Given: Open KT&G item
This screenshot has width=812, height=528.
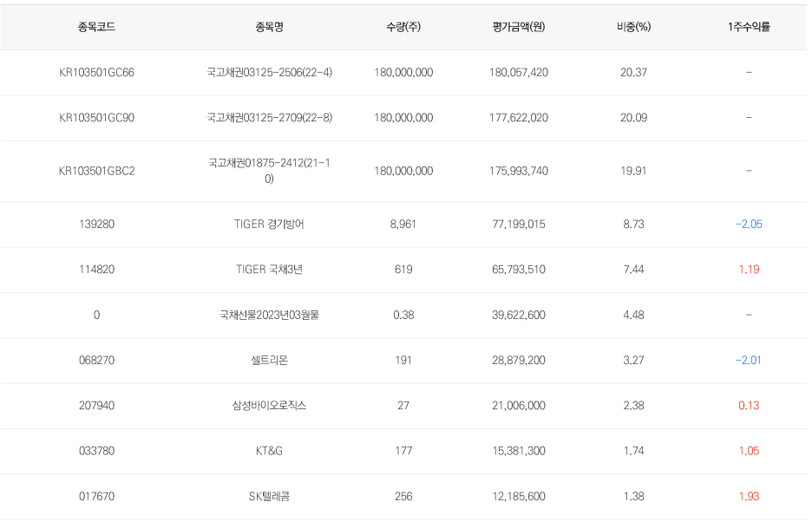Looking at the screenshot, I should click(269, 451).
